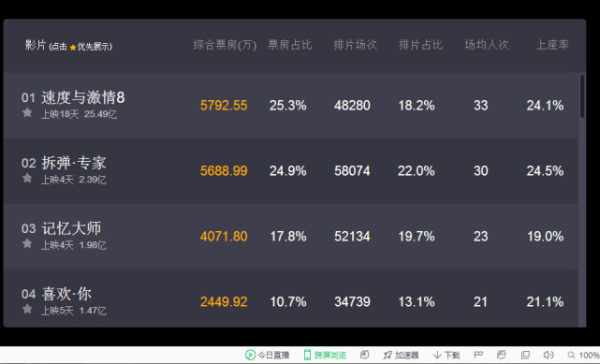This screenshot has width=600, height=364.
Task: Click seat occupancy 24.1%
Action: pyautogui.click(x=545, y=105)
